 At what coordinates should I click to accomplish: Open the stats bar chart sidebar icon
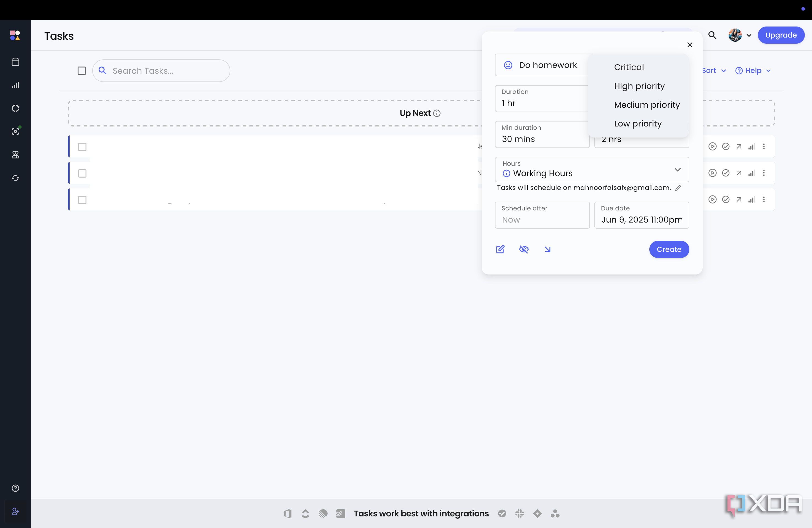click(x=15, y=85)
